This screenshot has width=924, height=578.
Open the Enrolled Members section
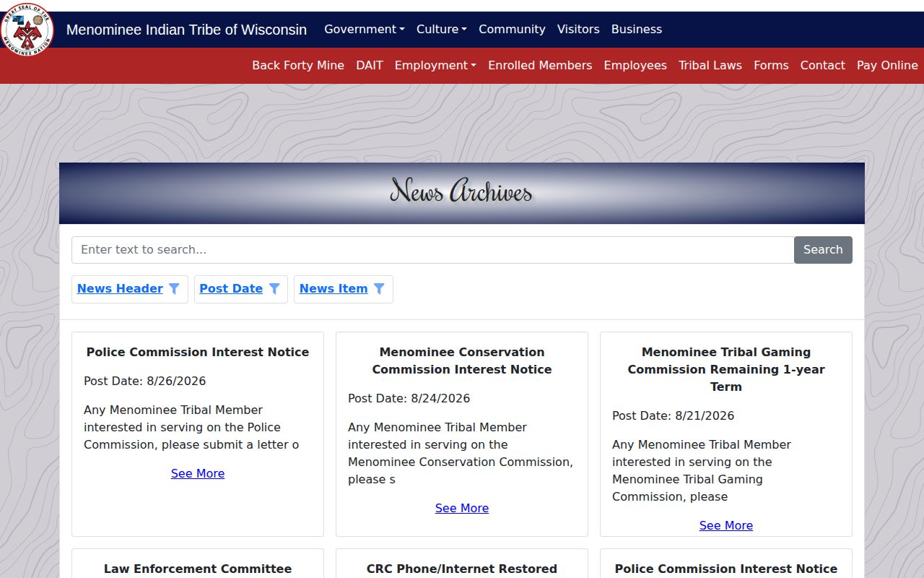[x=540, y=65]
